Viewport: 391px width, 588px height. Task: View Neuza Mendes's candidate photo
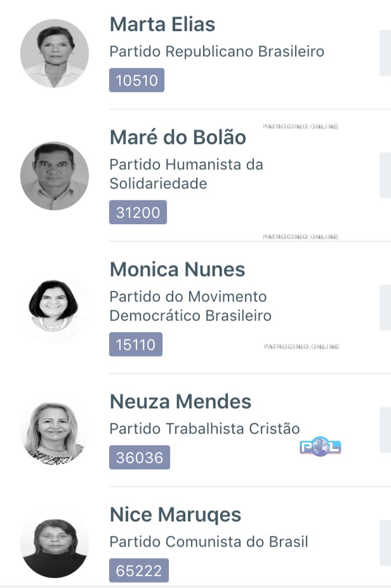[54, 430]
